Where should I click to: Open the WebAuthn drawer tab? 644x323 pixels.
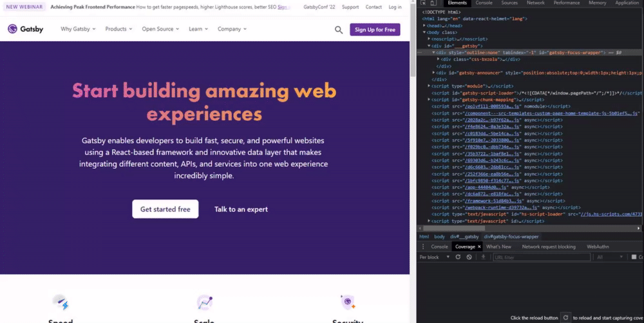pos(598,246)
